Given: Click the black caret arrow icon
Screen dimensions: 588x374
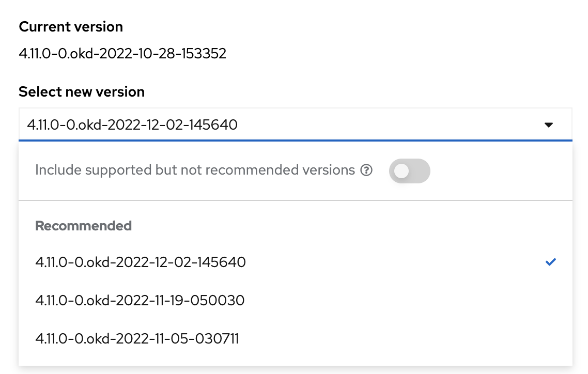Looking at the screenshot, I should click(549, 125).
